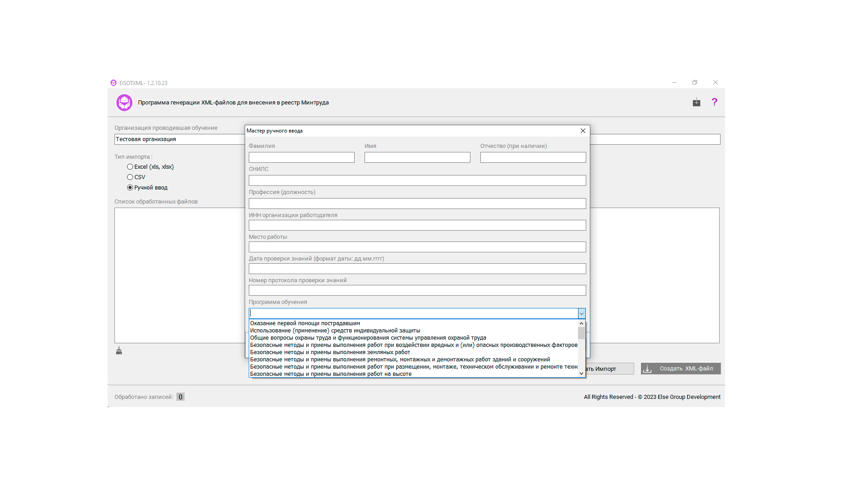Click the Организация field with Тестовая организация

pos(180,139)
